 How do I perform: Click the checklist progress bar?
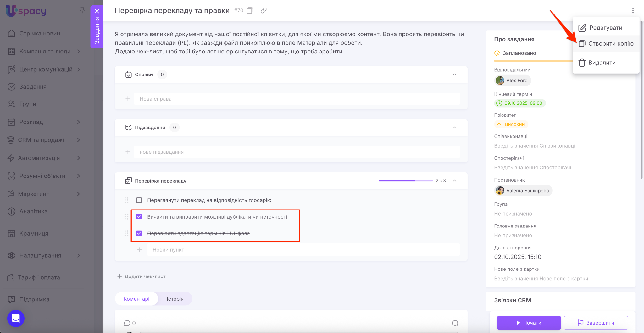(x=406, y=181)
